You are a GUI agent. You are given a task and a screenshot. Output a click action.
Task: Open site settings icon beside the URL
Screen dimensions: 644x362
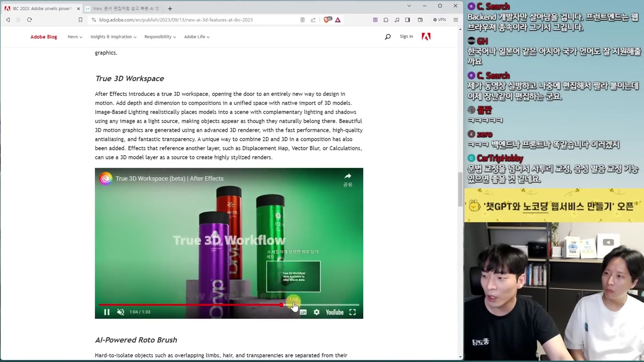coord(94,20)
